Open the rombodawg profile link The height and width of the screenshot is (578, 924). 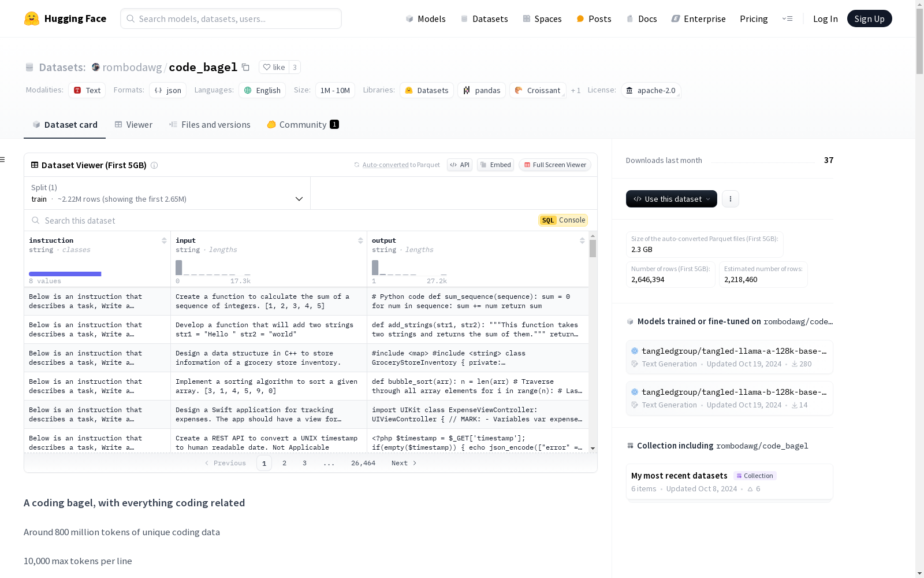click(x=132, y=67)
